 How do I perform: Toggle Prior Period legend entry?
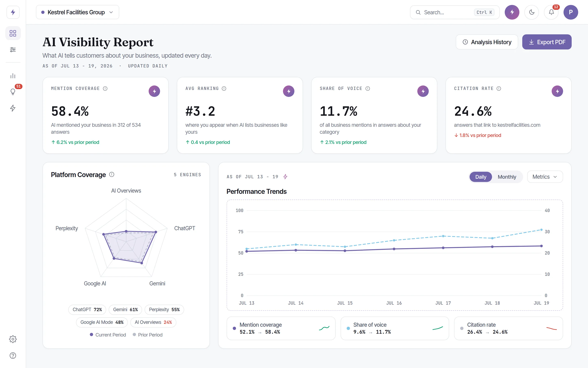point(147,335)
